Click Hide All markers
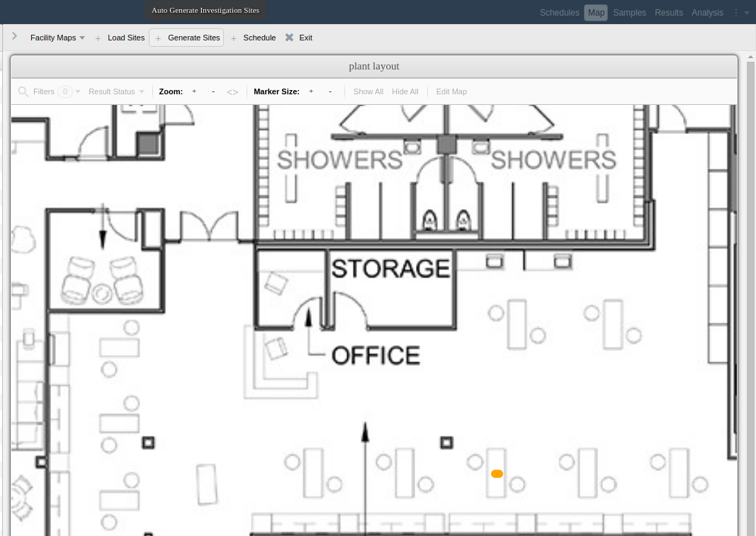756x536 pixels. [x=405, y=91]
